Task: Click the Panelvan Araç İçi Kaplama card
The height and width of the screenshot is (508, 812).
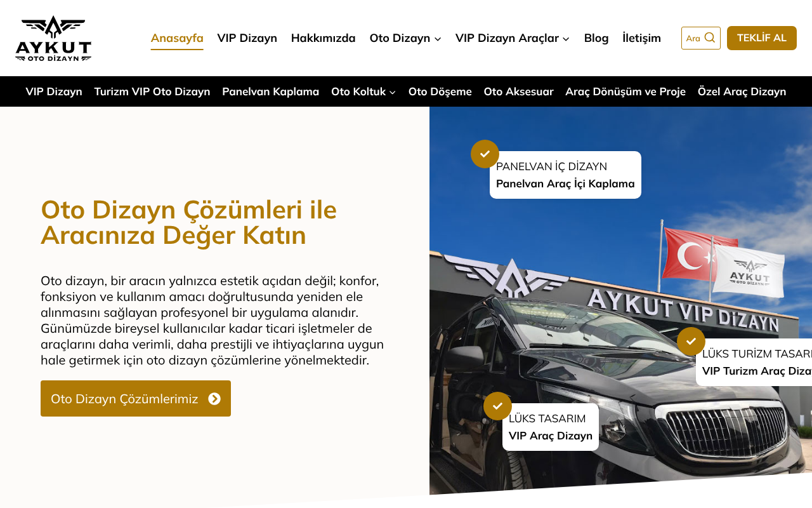Action: click(565, 175)
